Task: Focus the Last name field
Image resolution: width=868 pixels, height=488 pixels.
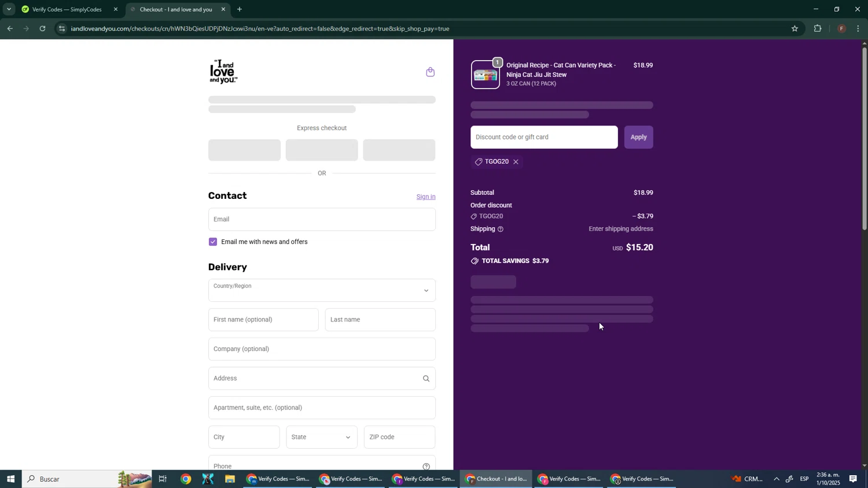Action: pyautogui.click(x=380, y=320)
